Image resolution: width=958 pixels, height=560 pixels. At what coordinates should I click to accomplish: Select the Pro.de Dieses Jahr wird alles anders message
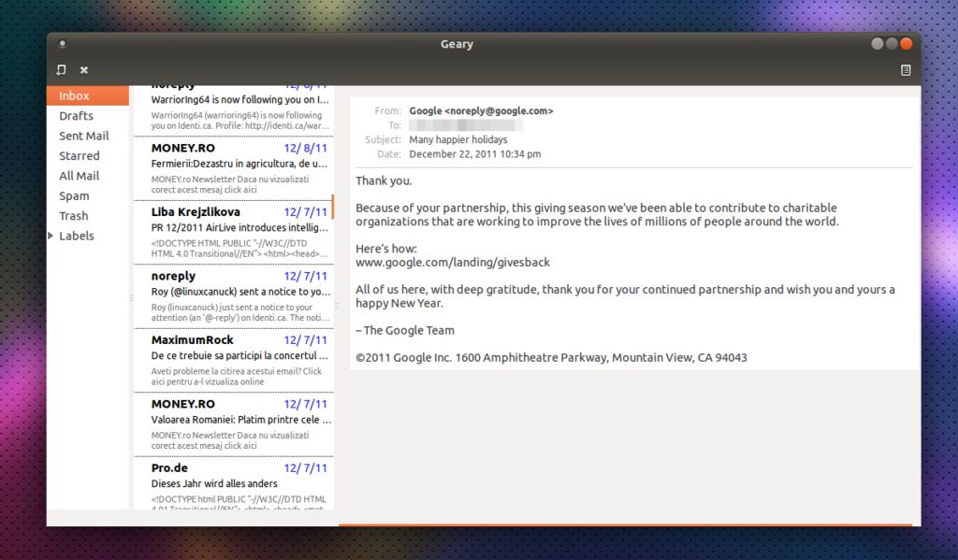click(234, 483)
